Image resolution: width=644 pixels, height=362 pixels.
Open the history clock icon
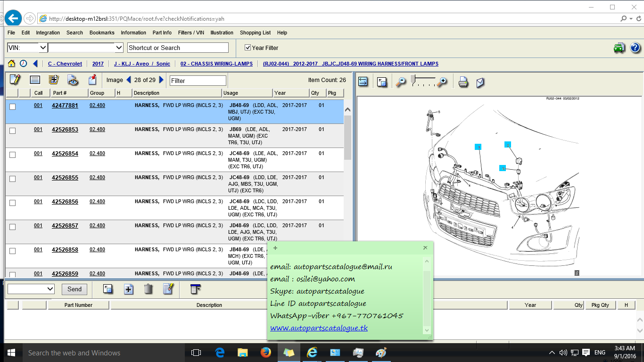pos(23,64)
